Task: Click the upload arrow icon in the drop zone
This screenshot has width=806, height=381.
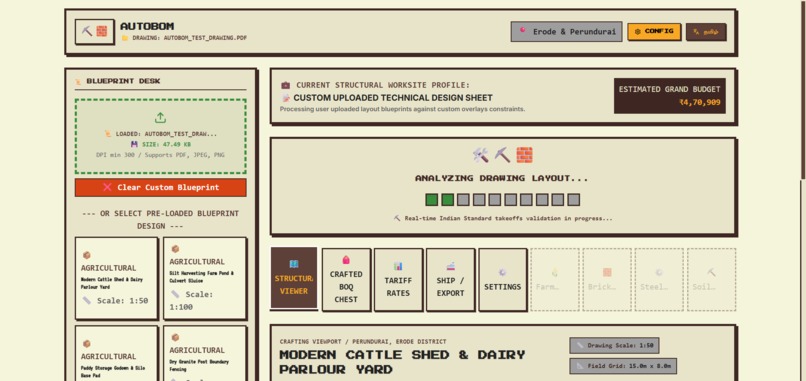Action: click(x=160, y=118)
